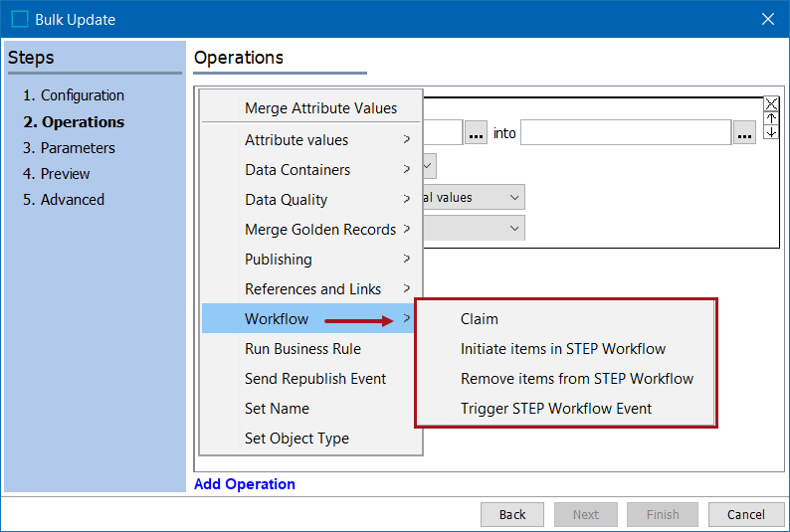Expand the Attribute values submenu arrow
The image size is (790, 532).
pyautogui.click(x=407, y=139)
